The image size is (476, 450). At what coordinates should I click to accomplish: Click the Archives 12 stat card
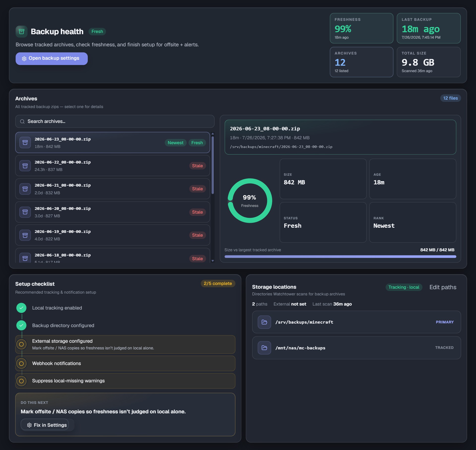tap(361, 62)
